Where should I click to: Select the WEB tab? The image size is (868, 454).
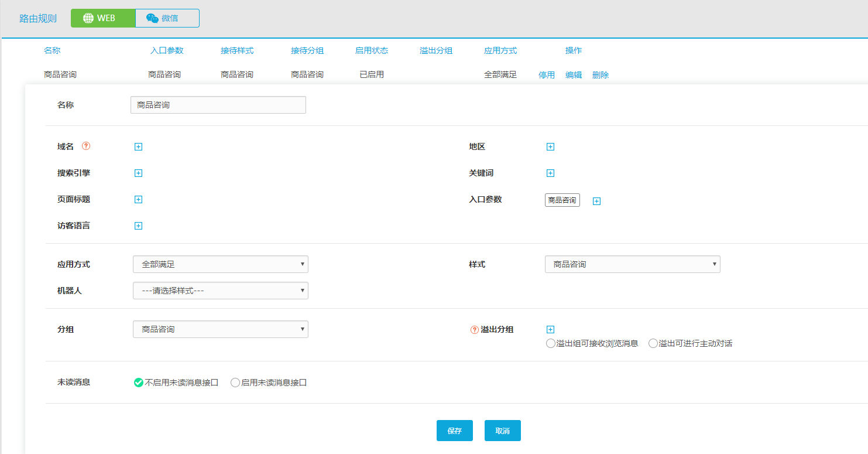(x=103, y=18)
